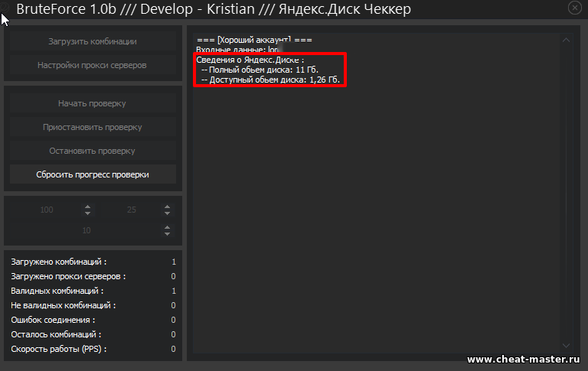Open Настройки прокси серверов
Screen dimensions: 588x371
coord(93,65)
